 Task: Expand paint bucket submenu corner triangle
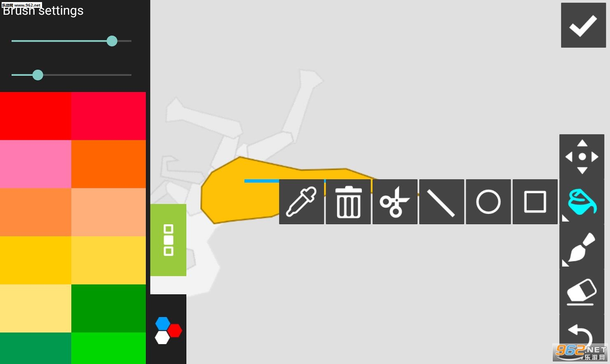coord(565,218)
